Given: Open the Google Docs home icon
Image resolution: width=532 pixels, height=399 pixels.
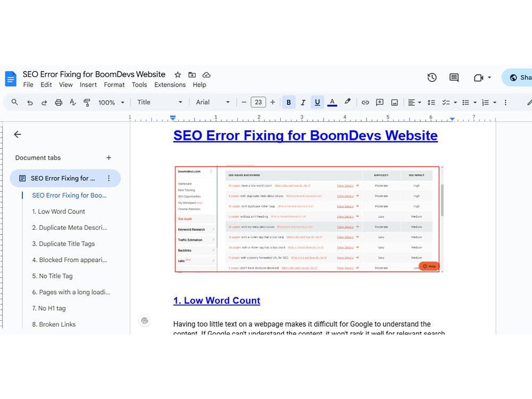Looking at the screenshot, I should tap(11, 79).
